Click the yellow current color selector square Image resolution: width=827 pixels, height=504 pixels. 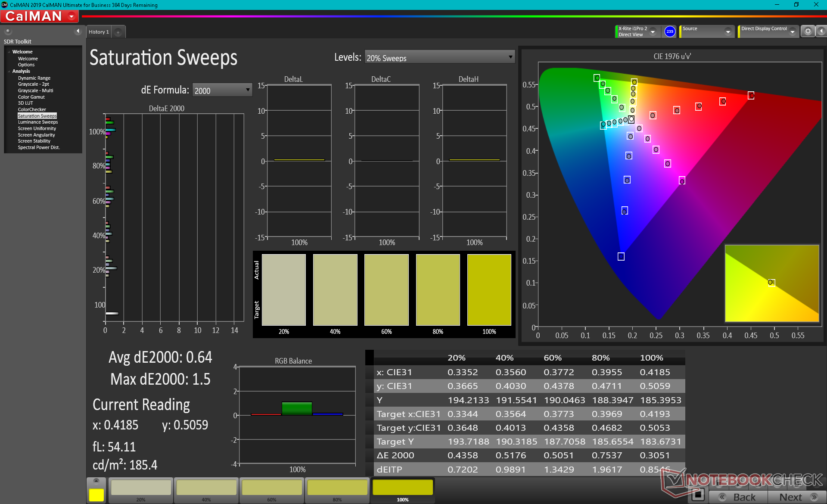96,495
